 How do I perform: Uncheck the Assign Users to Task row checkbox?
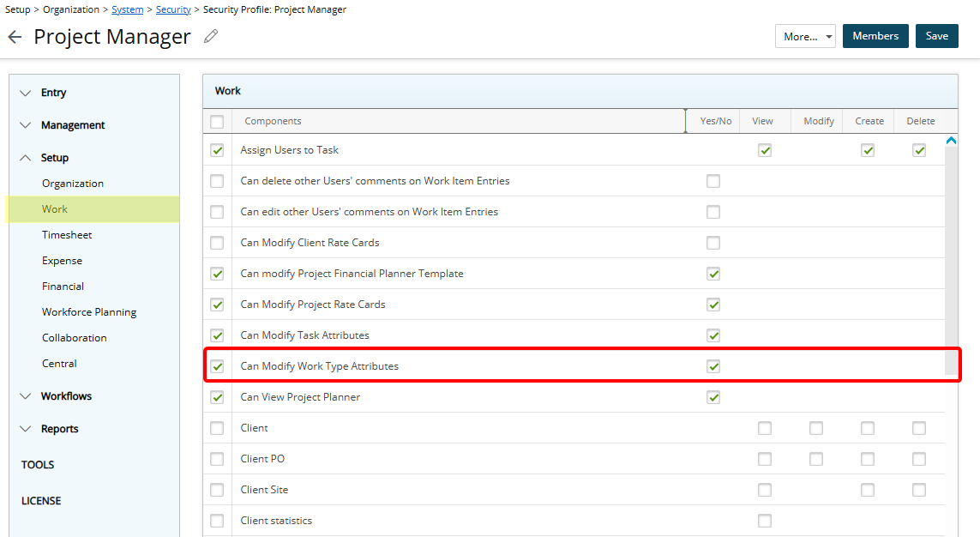click(x=217, y=149)
